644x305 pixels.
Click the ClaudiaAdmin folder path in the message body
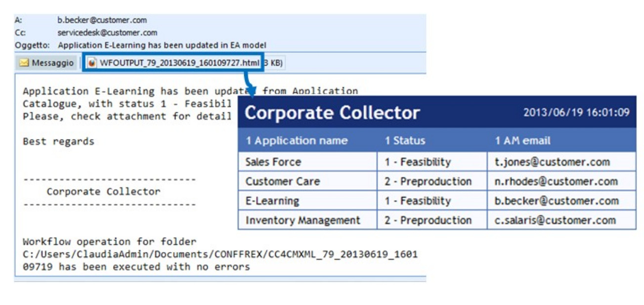220,255
